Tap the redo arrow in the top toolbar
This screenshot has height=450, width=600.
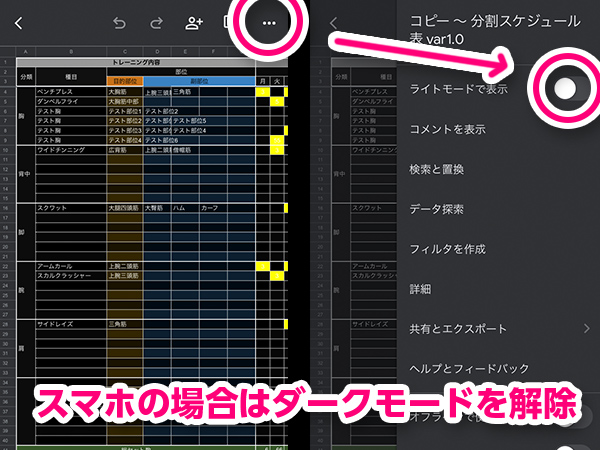[x=156, y=22]
